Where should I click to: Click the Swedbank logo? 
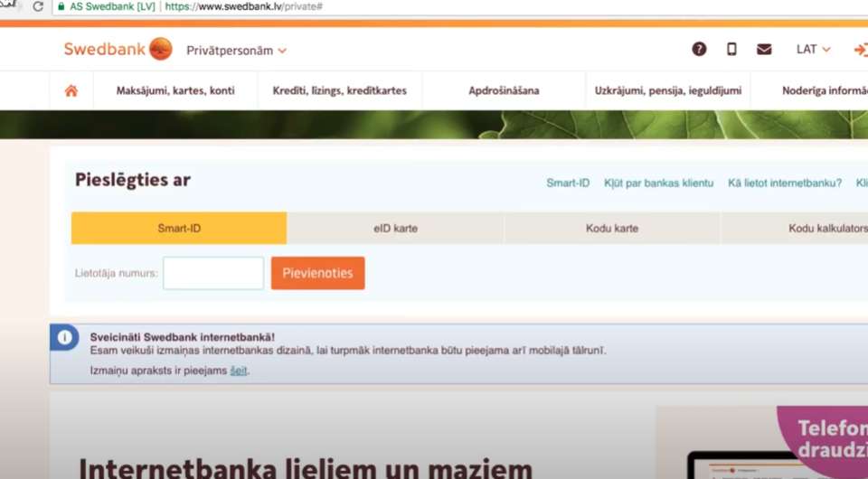click(118, 49)
